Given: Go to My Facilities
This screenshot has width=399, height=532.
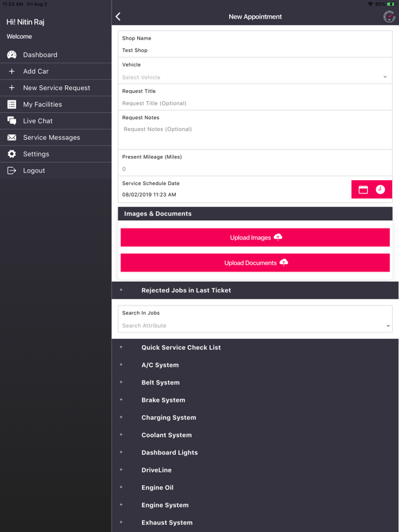Looking at the screenshot, I should point(55,104).
